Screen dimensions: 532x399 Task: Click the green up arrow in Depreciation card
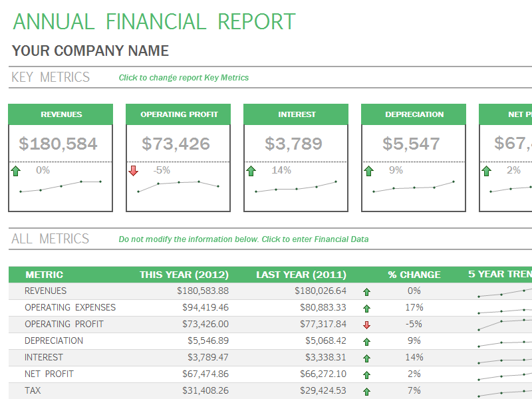tap(368, 172)
